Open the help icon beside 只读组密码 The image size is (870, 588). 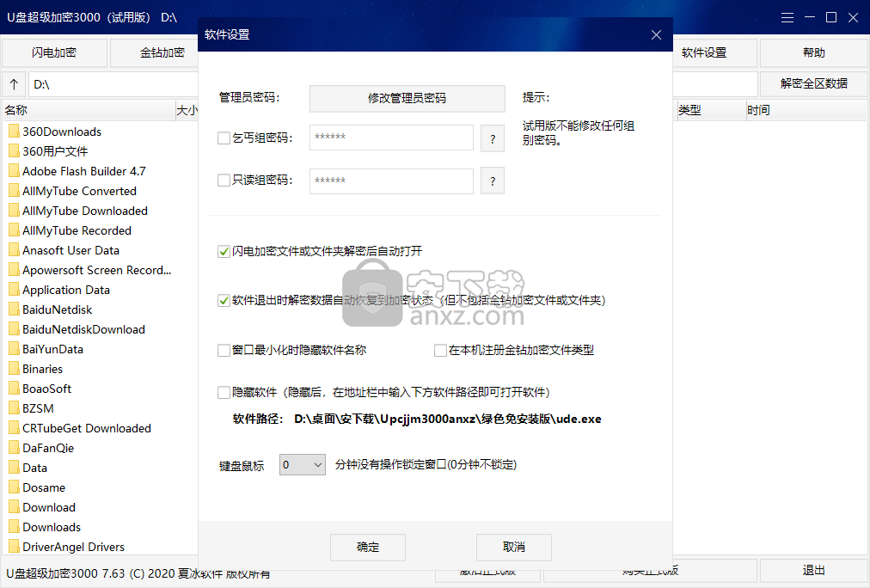tap(493, 181)
